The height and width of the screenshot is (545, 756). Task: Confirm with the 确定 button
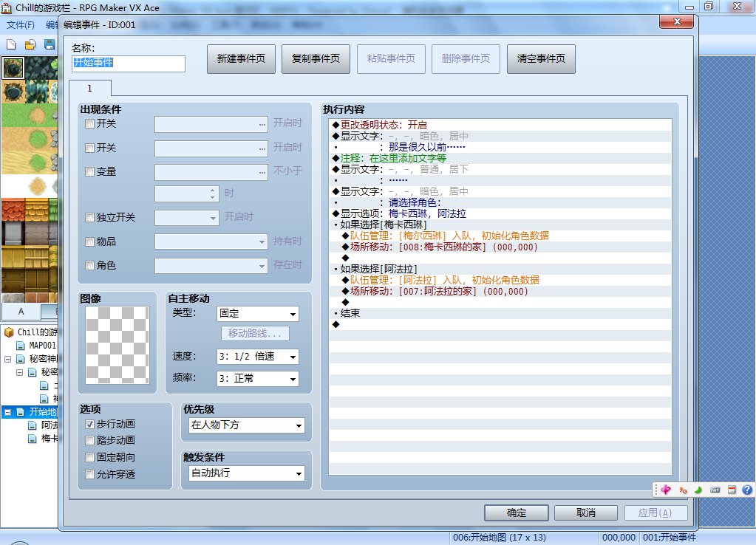coord(517,513)
